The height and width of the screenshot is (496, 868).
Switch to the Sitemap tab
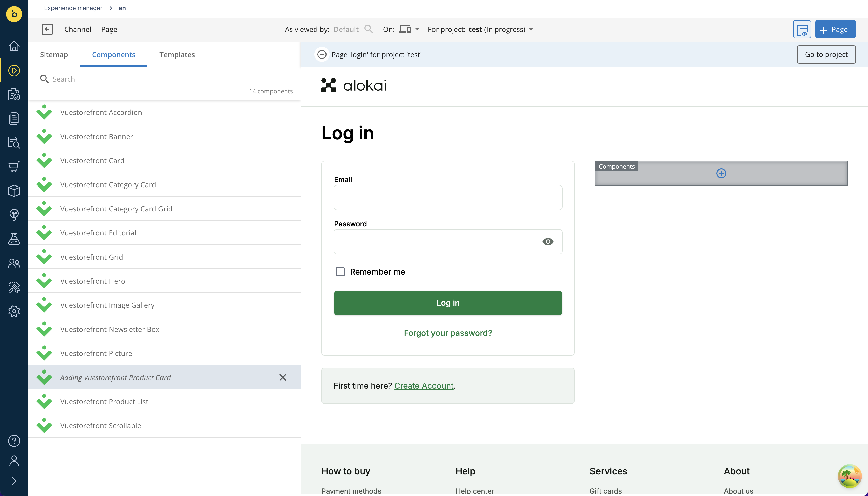(x=54, y=54)
